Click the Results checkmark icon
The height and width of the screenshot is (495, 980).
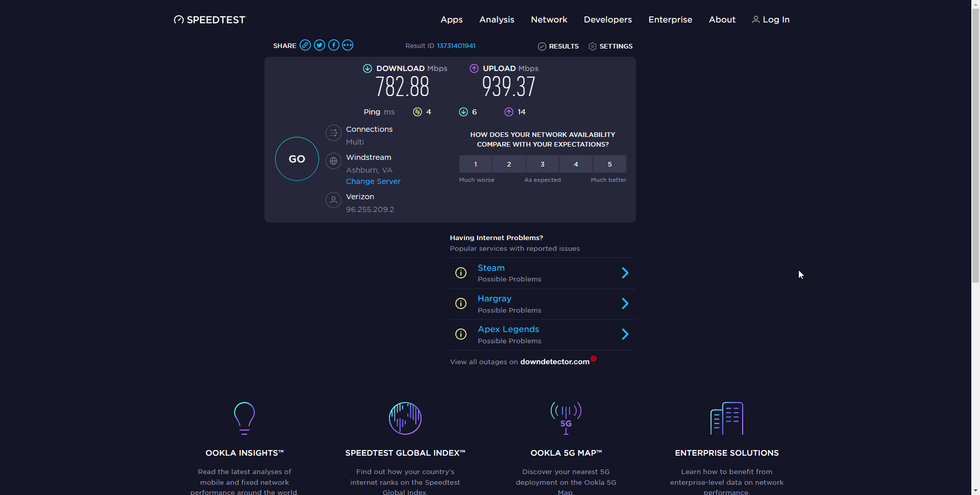542,46
